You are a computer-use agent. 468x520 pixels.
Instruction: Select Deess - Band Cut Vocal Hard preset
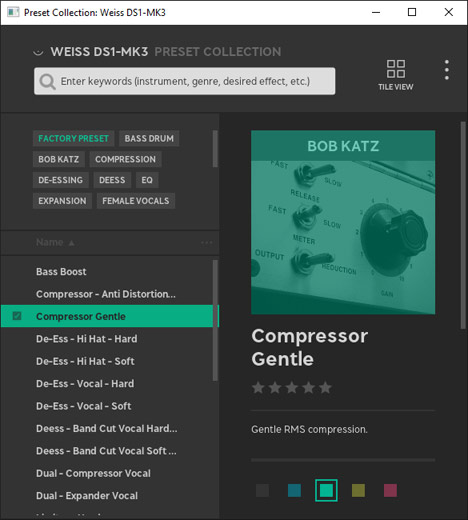click(x=107, y=428)
